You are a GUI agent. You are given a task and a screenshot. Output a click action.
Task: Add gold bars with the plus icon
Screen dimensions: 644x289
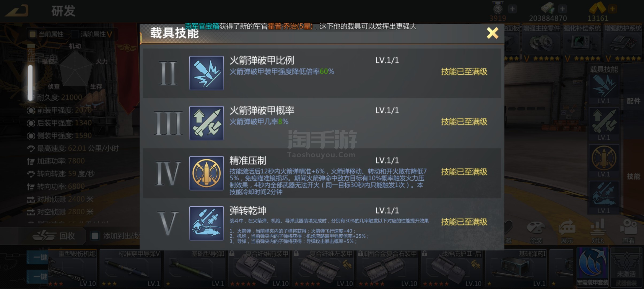[612, 9]
